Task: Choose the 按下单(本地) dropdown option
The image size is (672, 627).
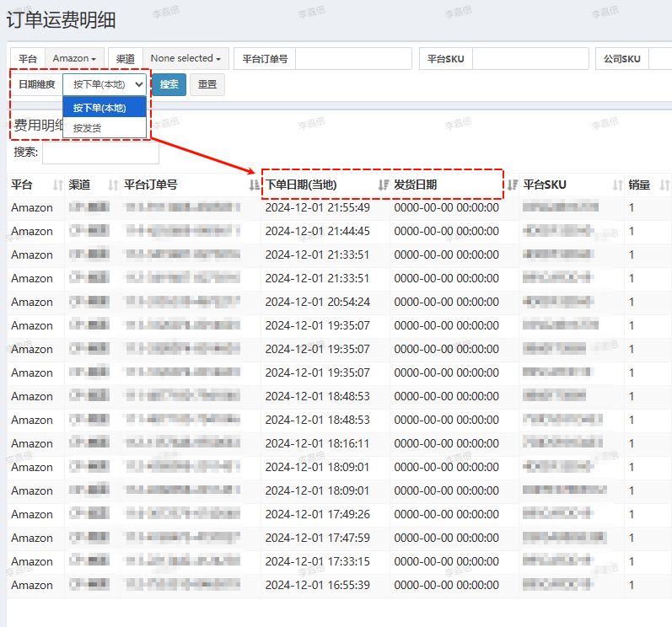Action: pos(105,108)
